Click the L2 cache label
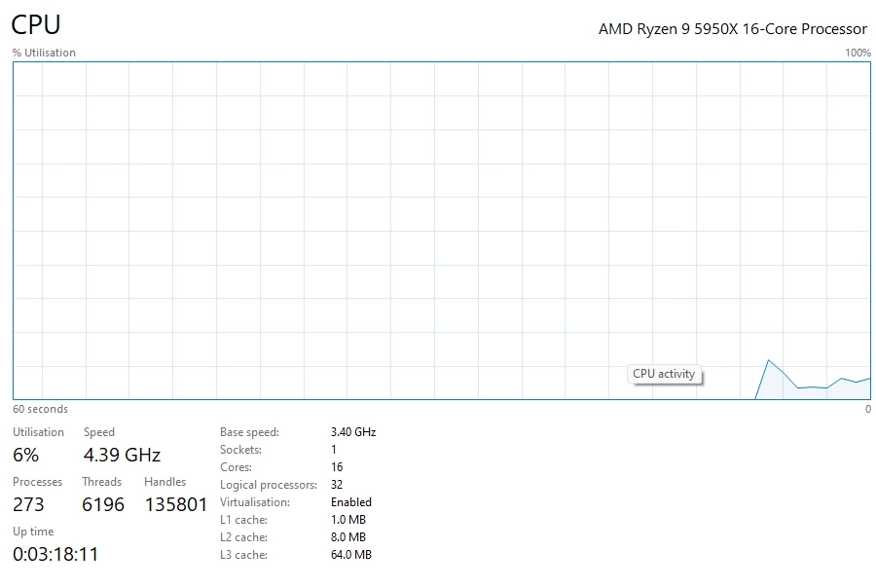 click(243, 537)
